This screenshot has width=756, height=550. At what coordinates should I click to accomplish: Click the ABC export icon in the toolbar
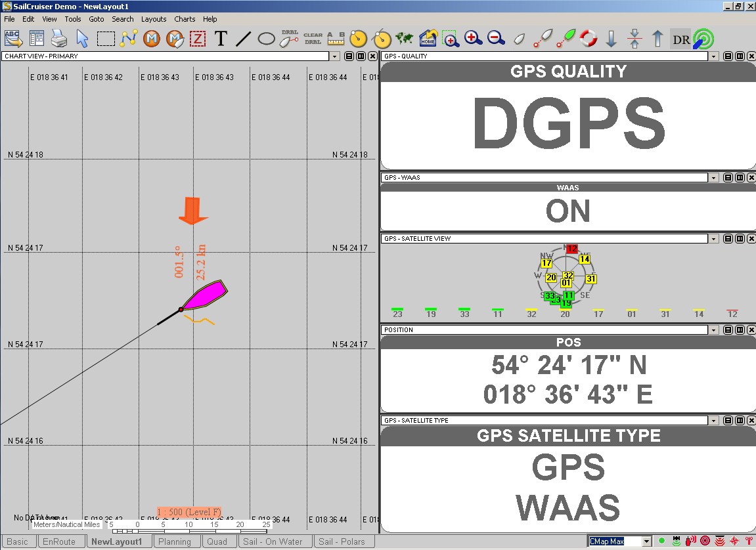(13, 39)
